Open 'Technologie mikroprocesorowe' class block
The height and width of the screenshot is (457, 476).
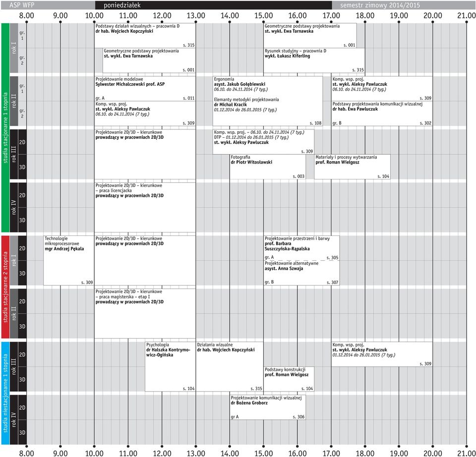click(68, 260)
